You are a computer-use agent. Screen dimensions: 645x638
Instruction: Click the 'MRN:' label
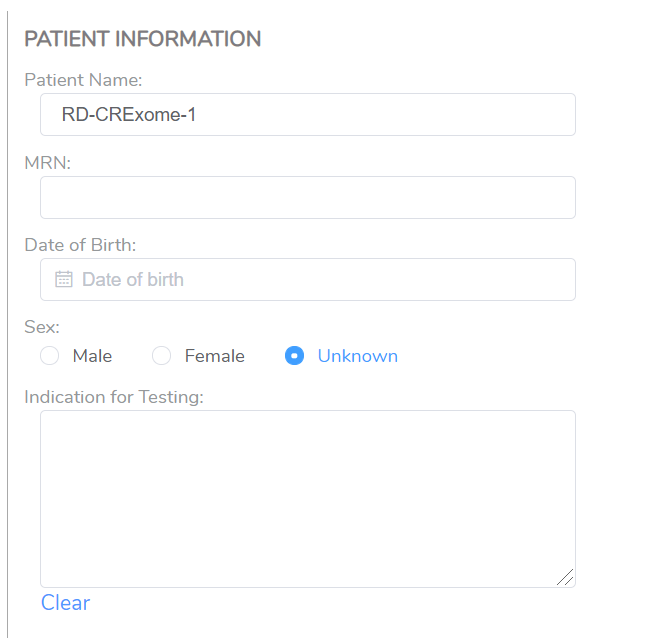(48, 163)
